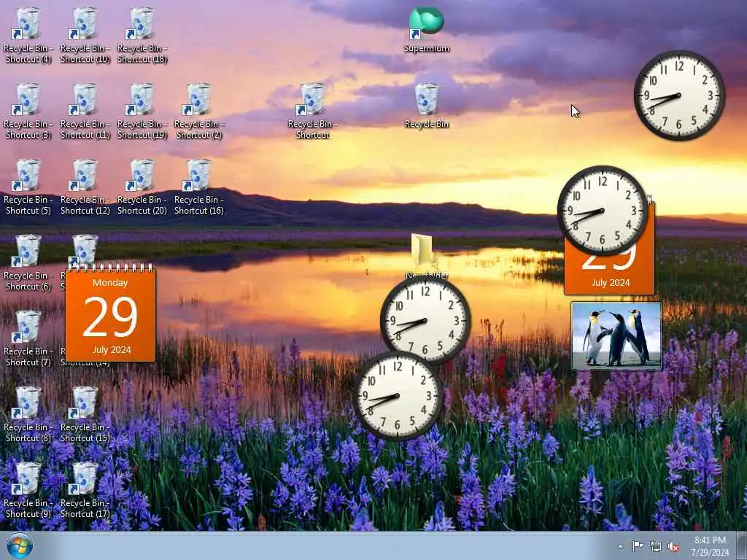This screenshot has height=560, width=747.
Task: Select Recycle Bin - Shortcut (3)
Action: [28, 111]
